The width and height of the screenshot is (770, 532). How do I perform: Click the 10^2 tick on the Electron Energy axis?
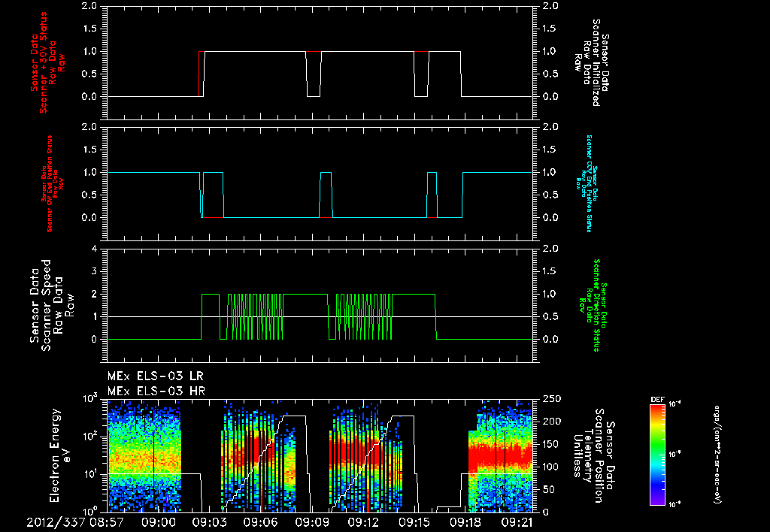90,436
